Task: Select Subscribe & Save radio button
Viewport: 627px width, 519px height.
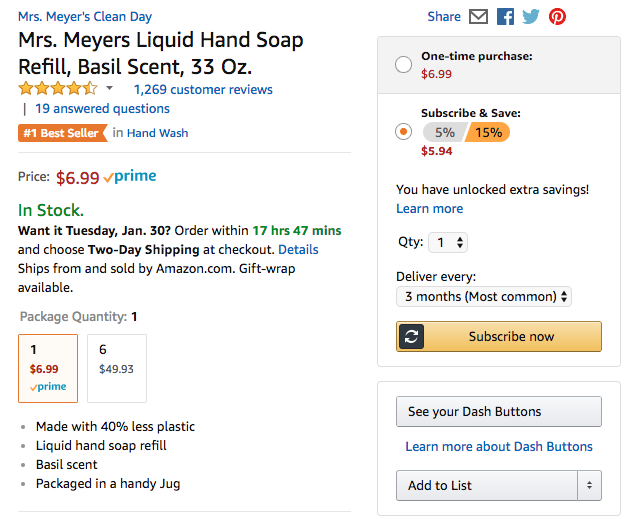Action: 403,132
